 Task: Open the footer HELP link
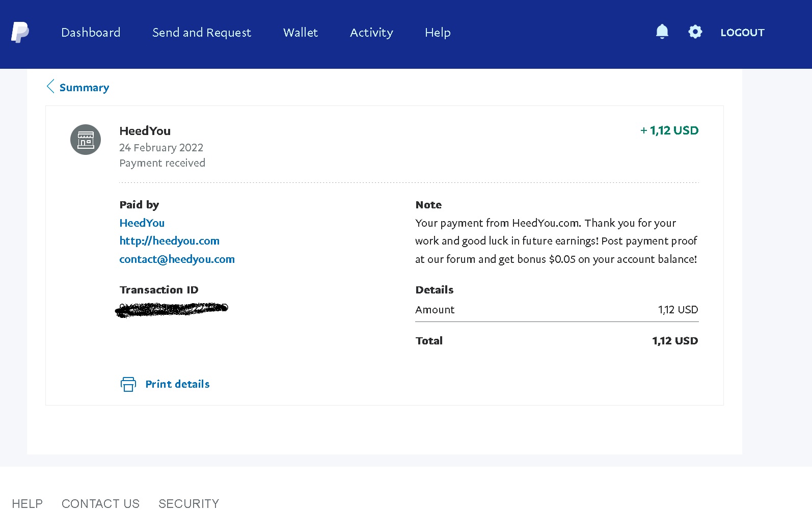(x=27, y=503)
